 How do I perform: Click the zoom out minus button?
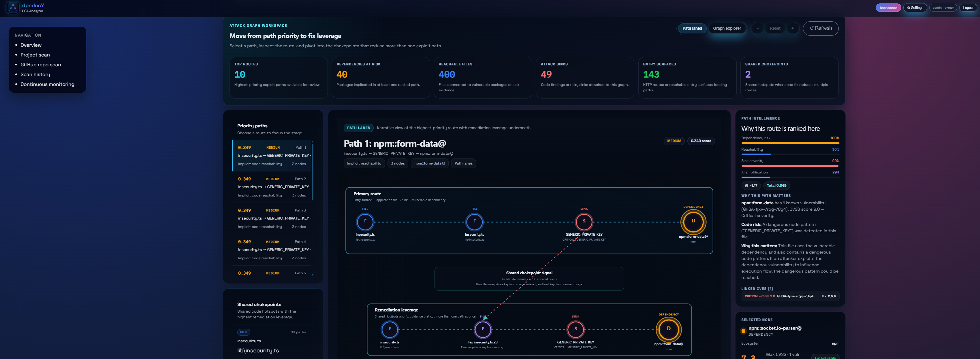pyautogui.click(x=757, y=29)
